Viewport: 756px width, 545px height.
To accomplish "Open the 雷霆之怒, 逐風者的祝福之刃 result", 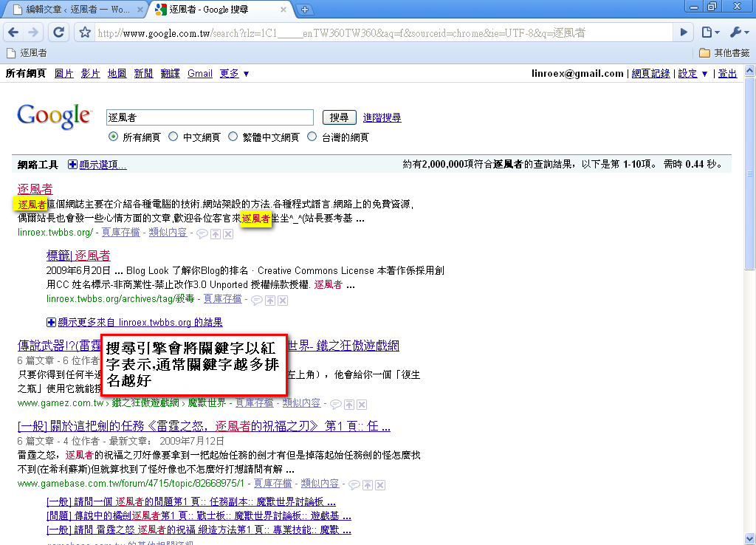I will [204, 426].
